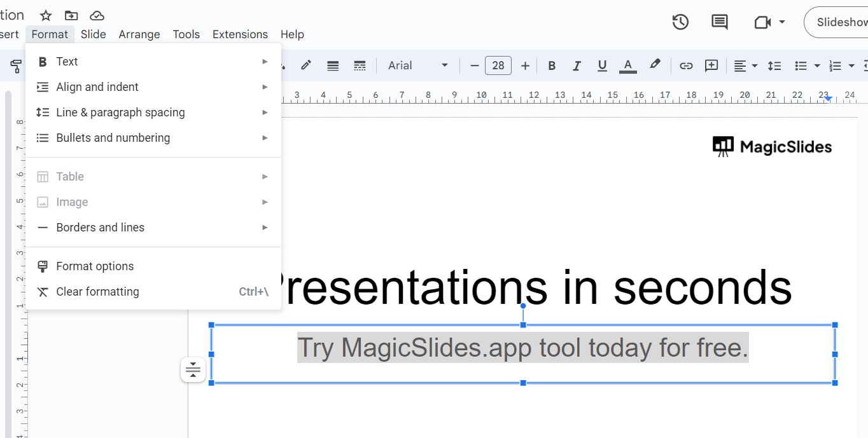
Task: Choose Clear formatting
Action: click(x=153, y=292)
